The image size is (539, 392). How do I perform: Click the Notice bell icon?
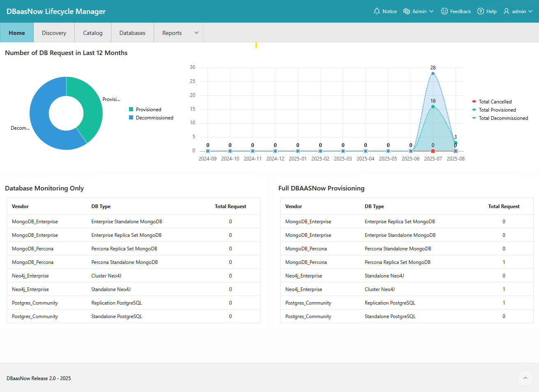tap(376, 11)
